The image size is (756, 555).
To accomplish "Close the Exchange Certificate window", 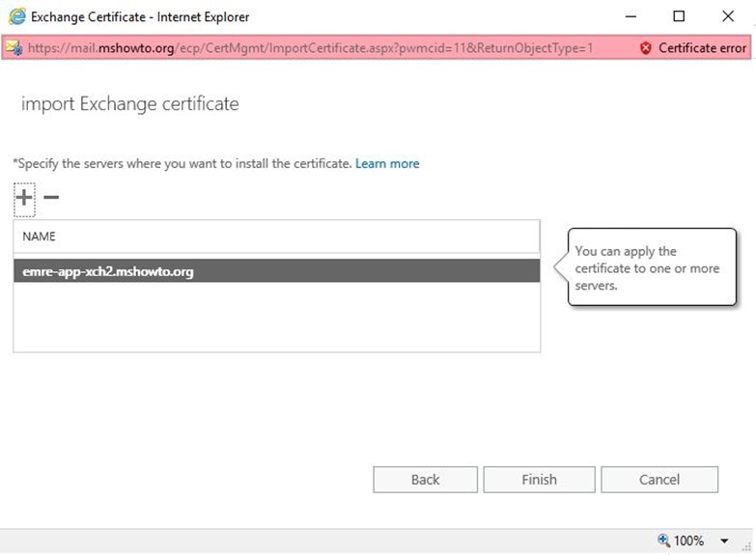I will [x=728, y=16].
